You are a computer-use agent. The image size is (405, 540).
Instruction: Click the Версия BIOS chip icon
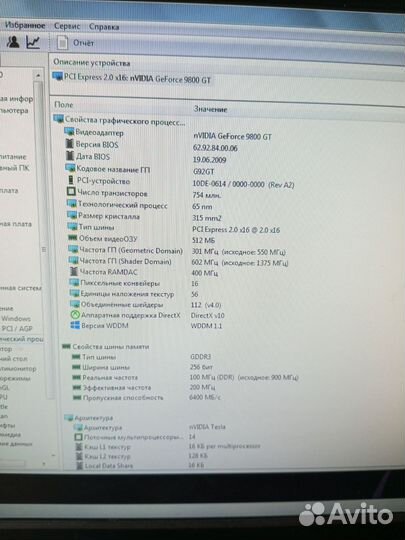tap(70, 144)
